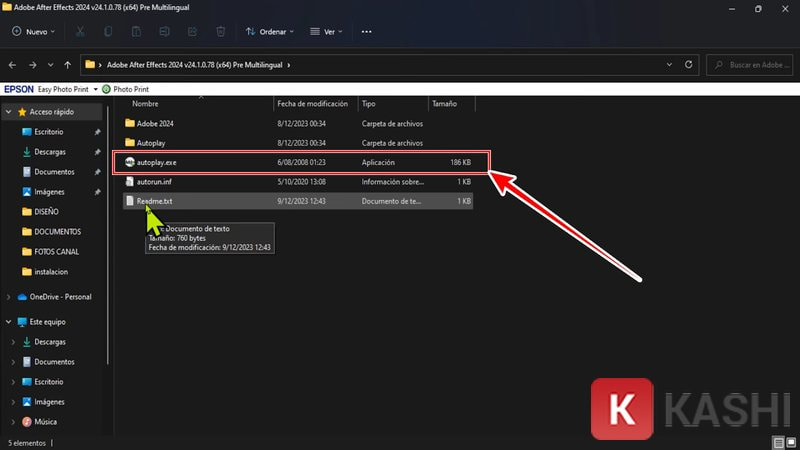Screen dimensions: 800x450
Task: Open Imágenes under Acceso rápido
Action: pos(49,192)
